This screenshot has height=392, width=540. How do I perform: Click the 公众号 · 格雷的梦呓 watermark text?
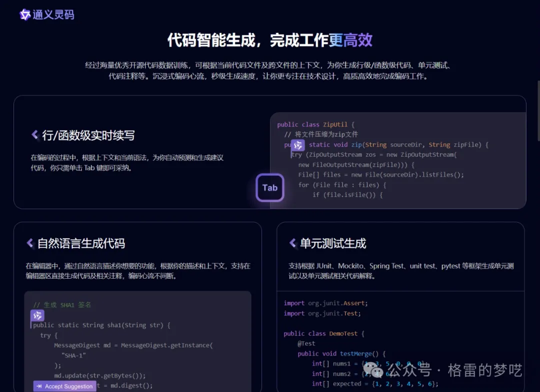point(455,371)
